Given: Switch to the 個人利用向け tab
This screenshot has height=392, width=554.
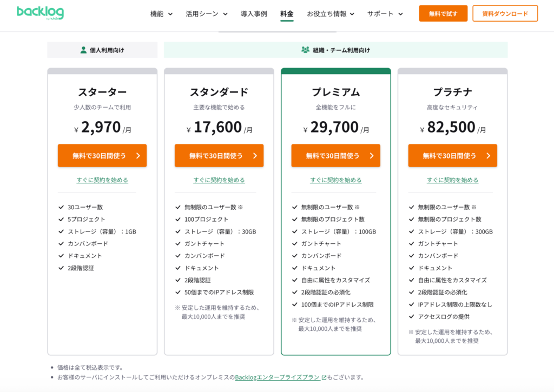Looking at the screenshot, I should coord(102,50).
